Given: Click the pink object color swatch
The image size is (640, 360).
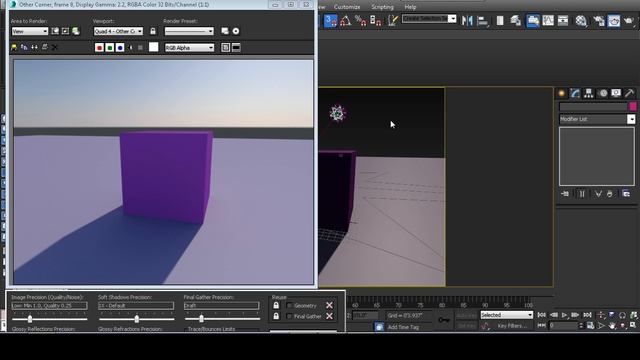Looking at the screenshot, I should point(633,107).
